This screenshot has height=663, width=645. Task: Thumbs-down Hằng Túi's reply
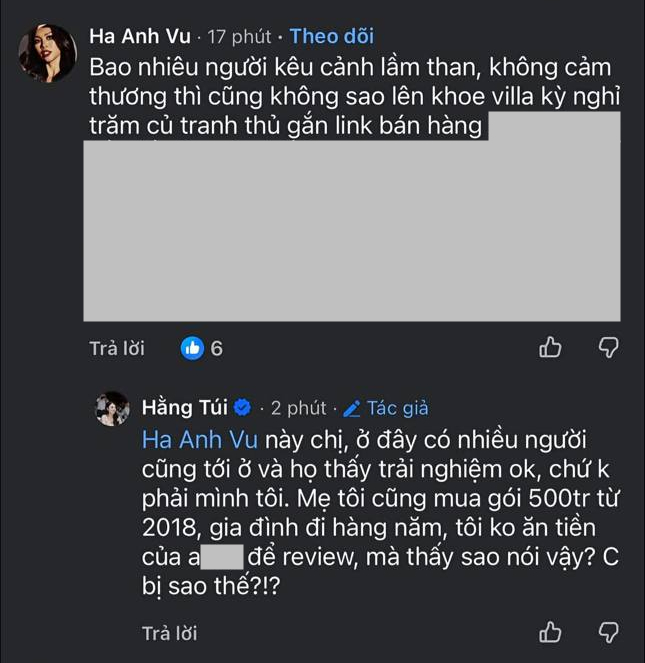click(609, 633)
